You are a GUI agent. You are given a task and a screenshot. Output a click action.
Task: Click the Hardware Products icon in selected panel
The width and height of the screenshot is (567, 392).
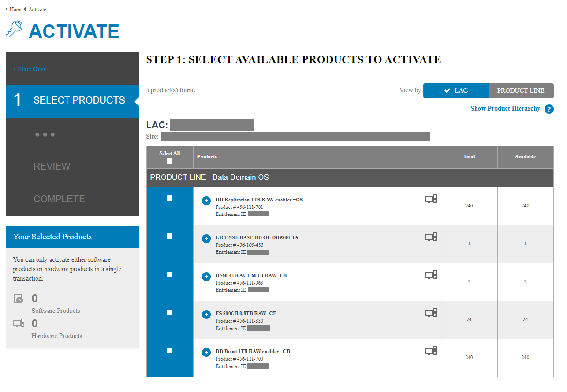click(18, 324)
